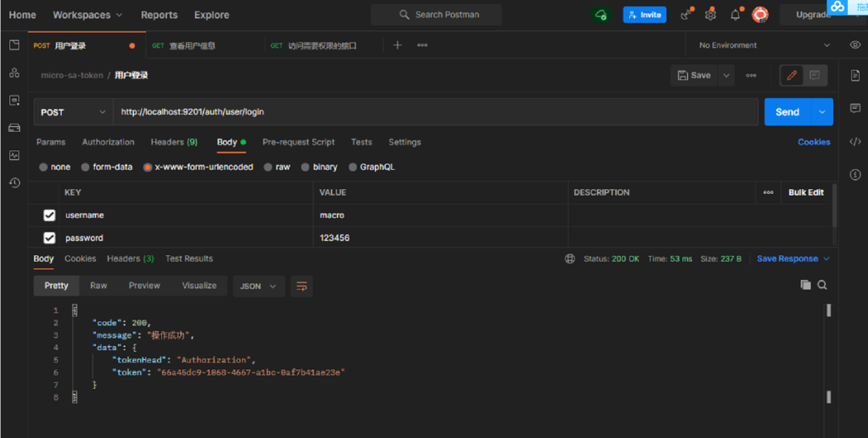Click the wrap lines icon in response
Viewport: 868px width, 438px height.
coord(301,286)
